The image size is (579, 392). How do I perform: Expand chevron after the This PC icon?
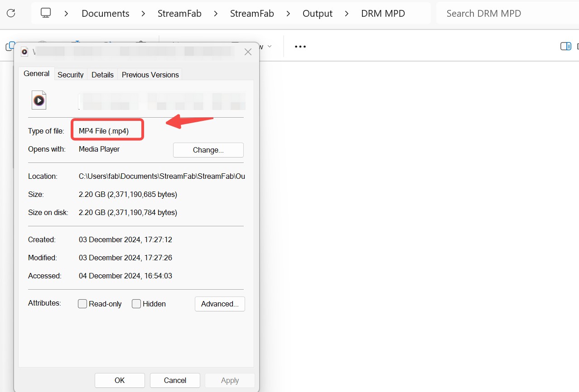tap(67, 14)
